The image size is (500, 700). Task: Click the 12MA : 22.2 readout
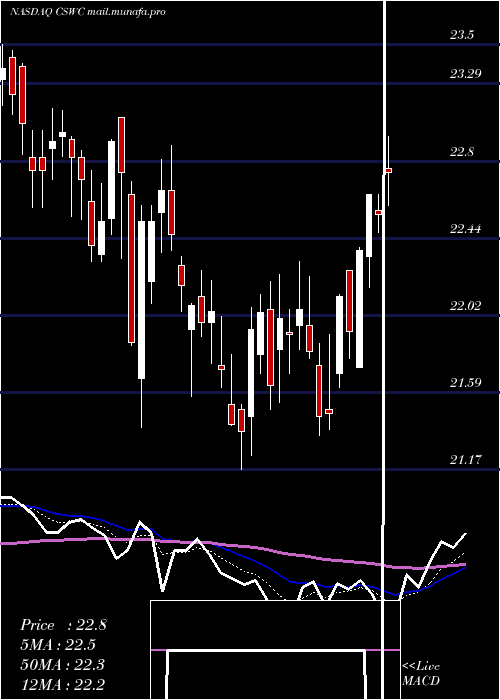coord(62,684)
